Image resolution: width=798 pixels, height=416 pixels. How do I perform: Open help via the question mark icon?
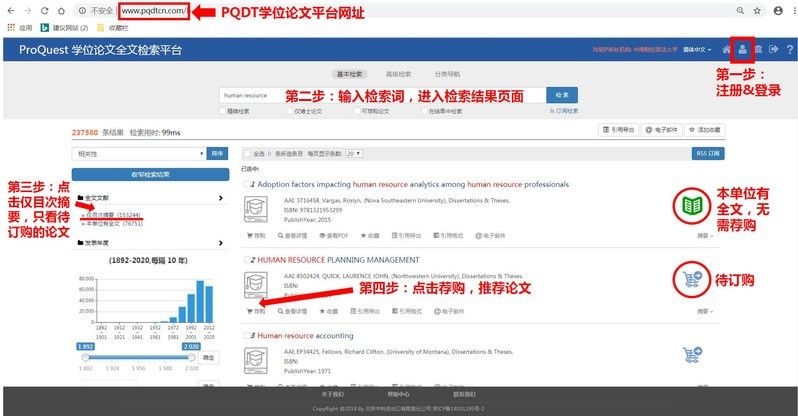[x=790, y=49]
